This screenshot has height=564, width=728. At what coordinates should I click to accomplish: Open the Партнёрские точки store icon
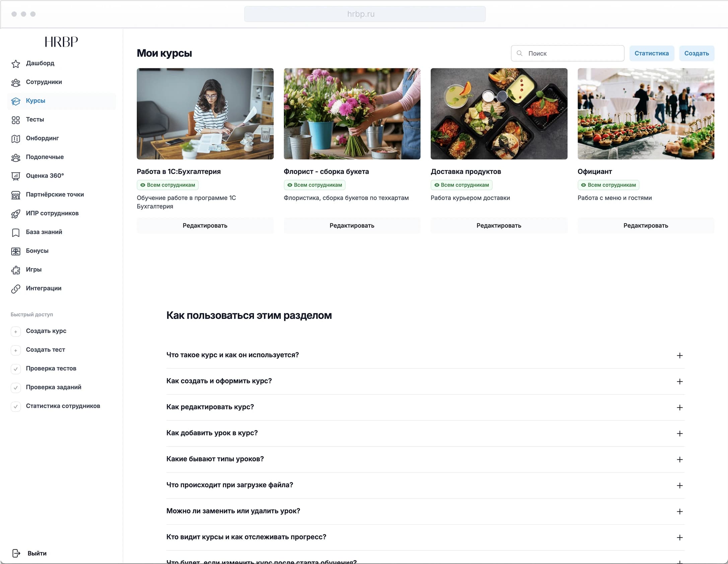pos(15,195)
